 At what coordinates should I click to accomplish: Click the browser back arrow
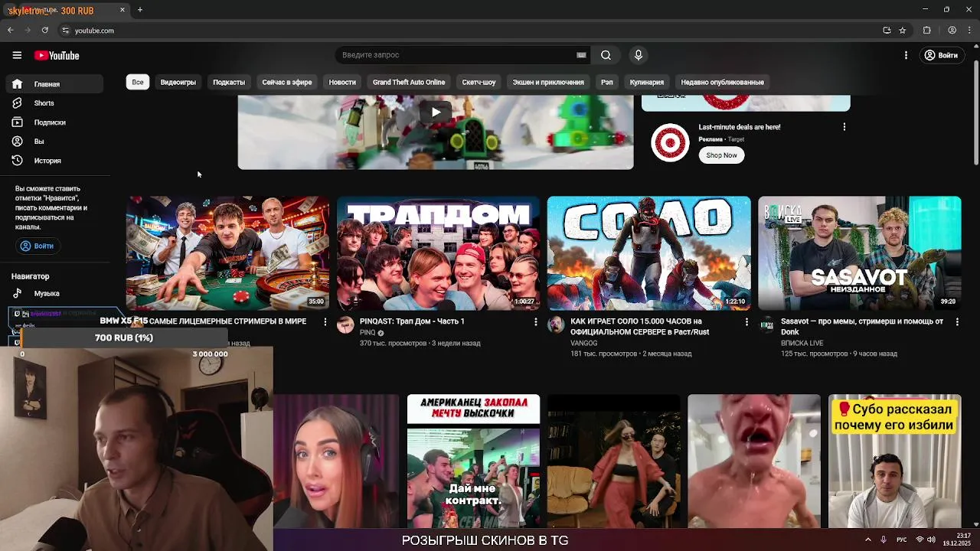[x=10, y=31]
